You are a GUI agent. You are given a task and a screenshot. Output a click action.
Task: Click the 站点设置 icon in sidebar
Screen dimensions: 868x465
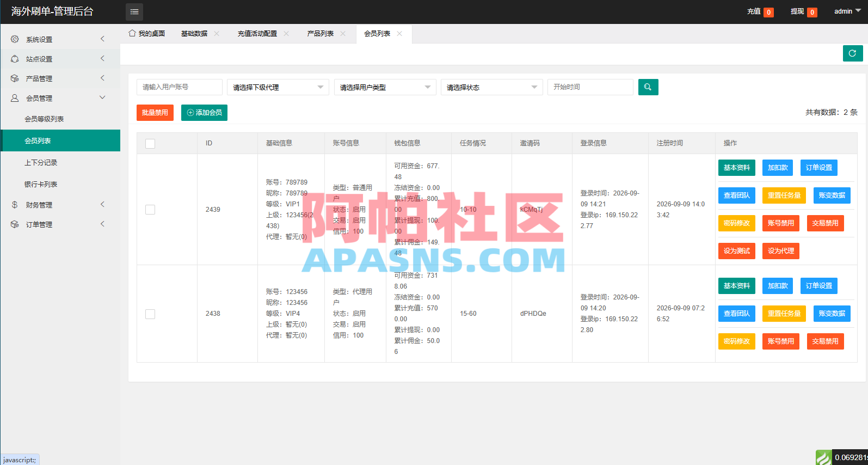(15, 59)
